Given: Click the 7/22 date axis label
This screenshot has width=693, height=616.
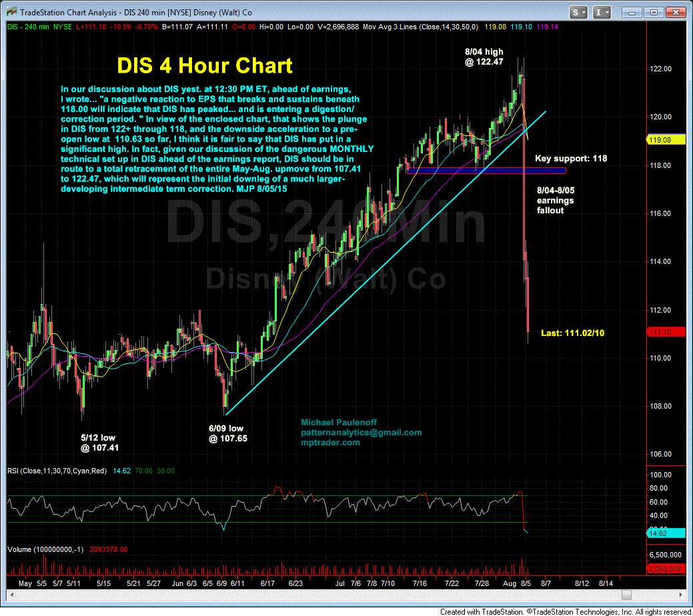Looking at the screenshot, I should pyautogui.click(x=452, y=583).
